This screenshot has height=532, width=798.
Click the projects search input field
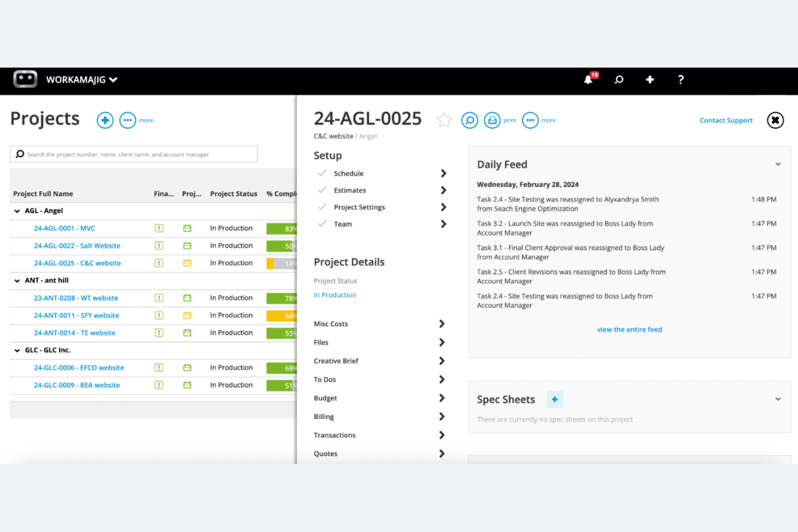(134, 154)
